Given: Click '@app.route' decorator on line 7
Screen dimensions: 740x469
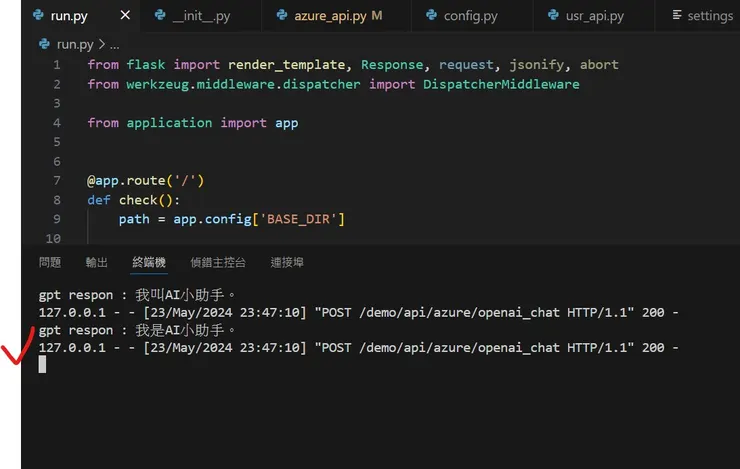Looking at the screenshot, I should click(126, 180).
